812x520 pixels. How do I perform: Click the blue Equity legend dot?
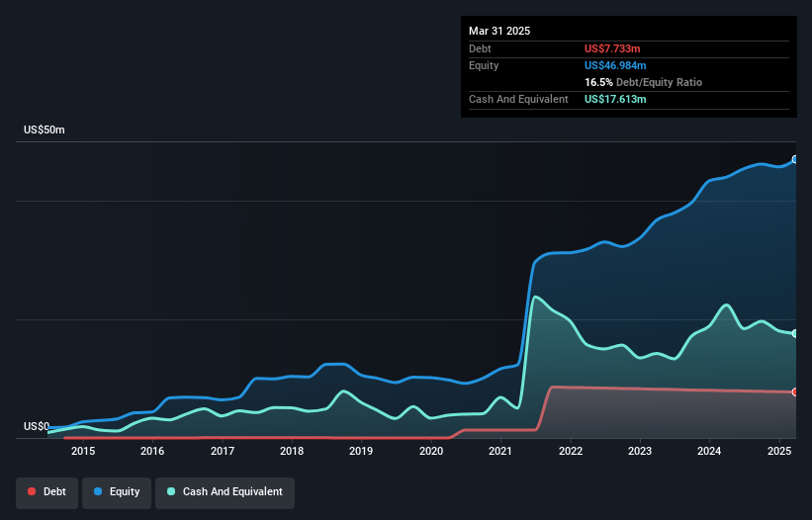coord(98,491)
